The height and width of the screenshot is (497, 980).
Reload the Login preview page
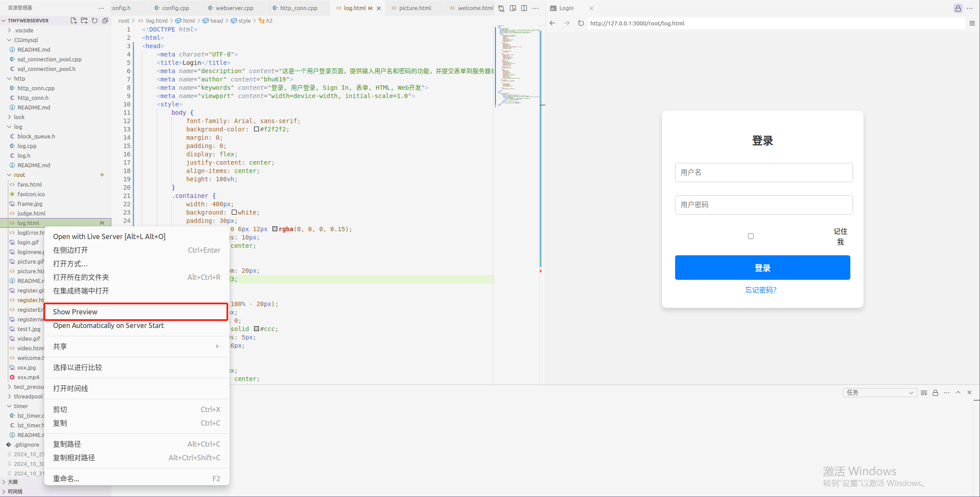[581, 23]
